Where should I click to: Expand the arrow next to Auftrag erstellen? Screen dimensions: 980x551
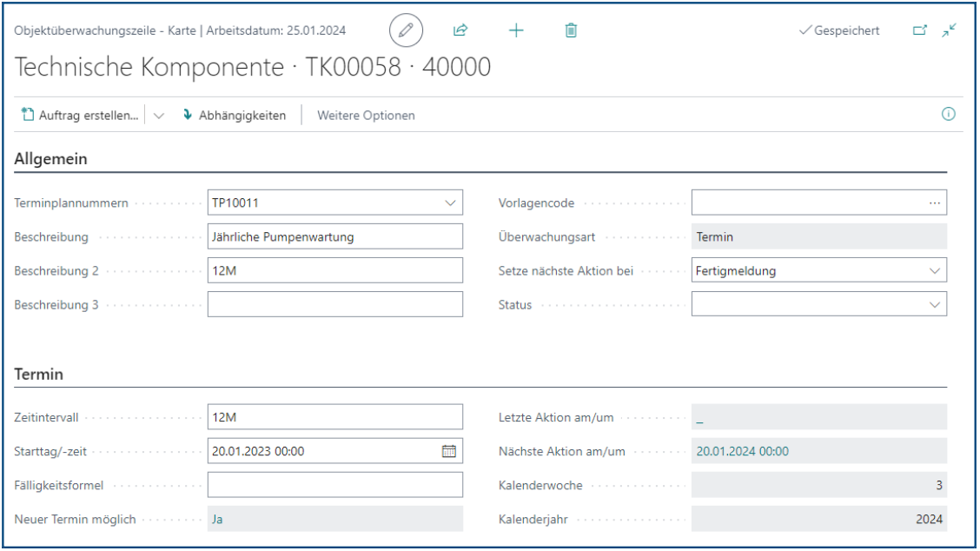point(159,115)
